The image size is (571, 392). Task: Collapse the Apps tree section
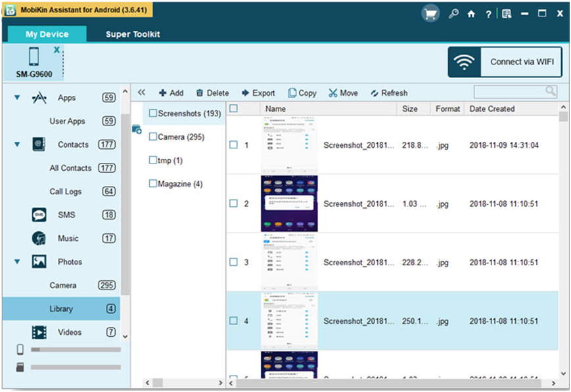[x=17, y=98]
